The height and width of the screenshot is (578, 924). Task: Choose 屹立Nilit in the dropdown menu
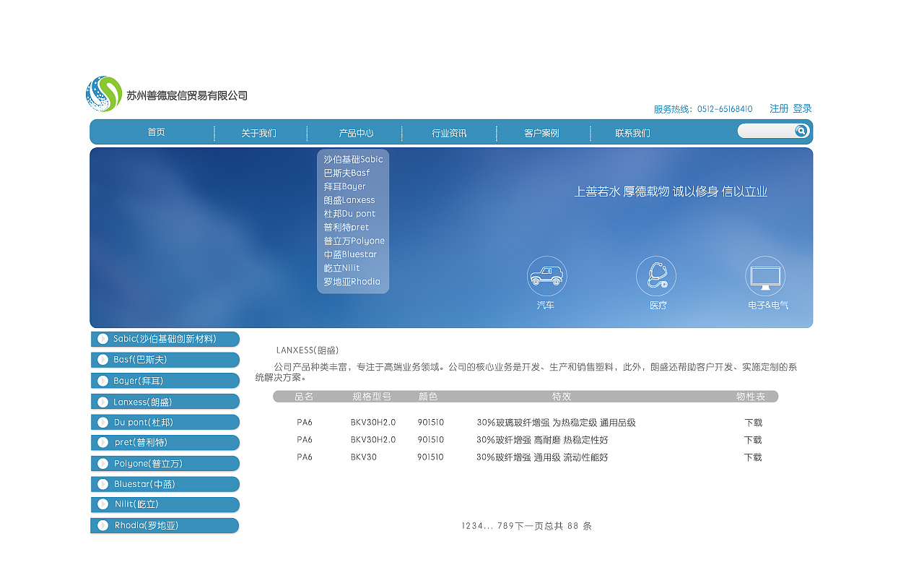point(341,268)
